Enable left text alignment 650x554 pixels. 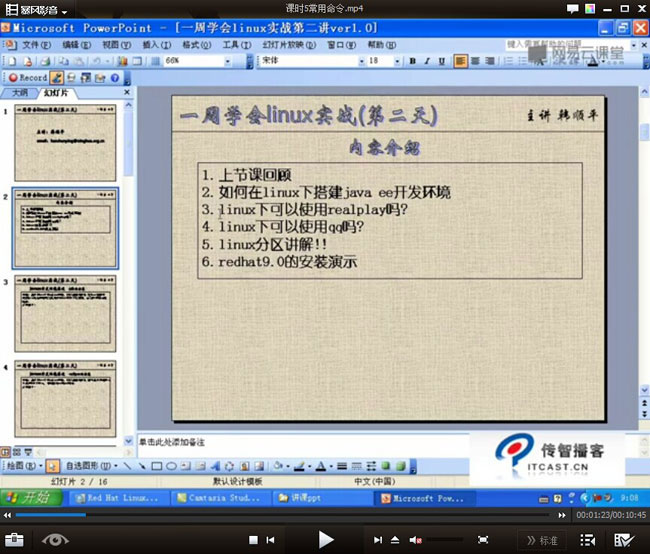[x=460, y=61]
